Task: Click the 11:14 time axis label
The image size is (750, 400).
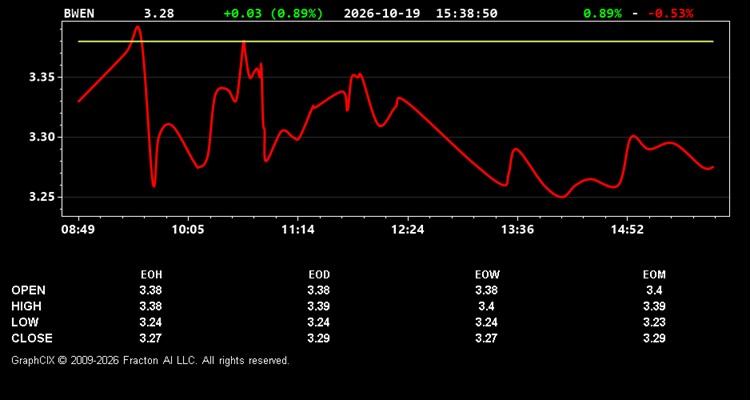Action: (x=298, y=230)
